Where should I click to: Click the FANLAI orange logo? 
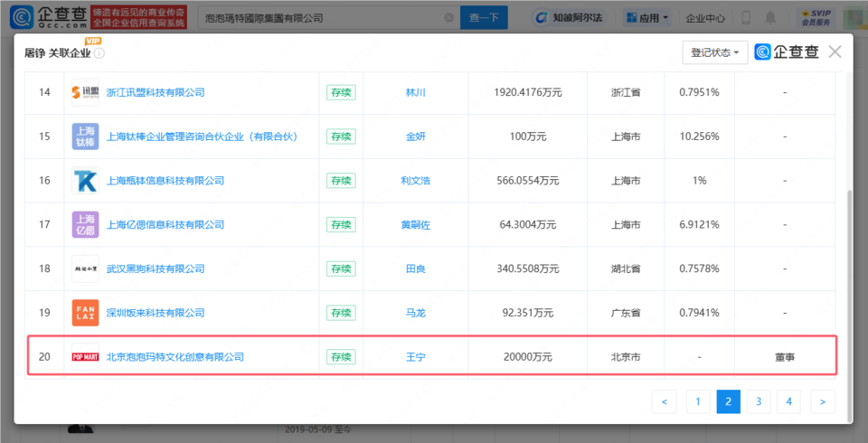click(85, 313)
